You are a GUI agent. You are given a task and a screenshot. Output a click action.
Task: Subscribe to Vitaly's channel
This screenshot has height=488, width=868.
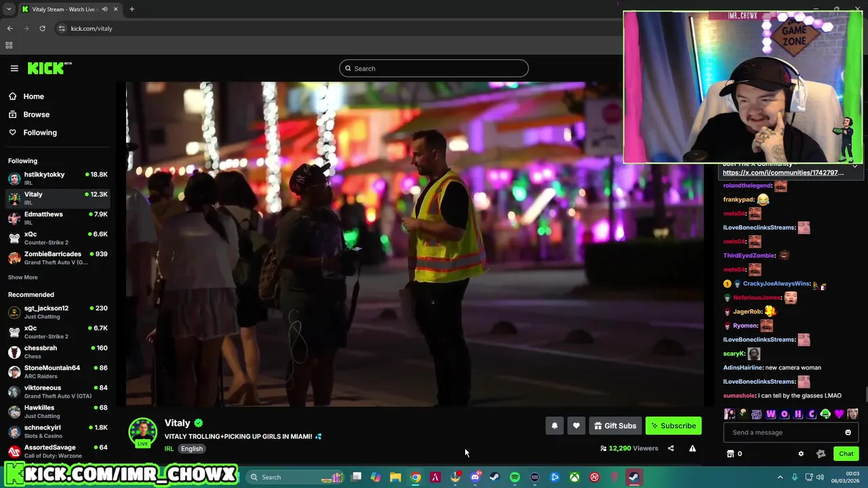(x=673, y=426)
